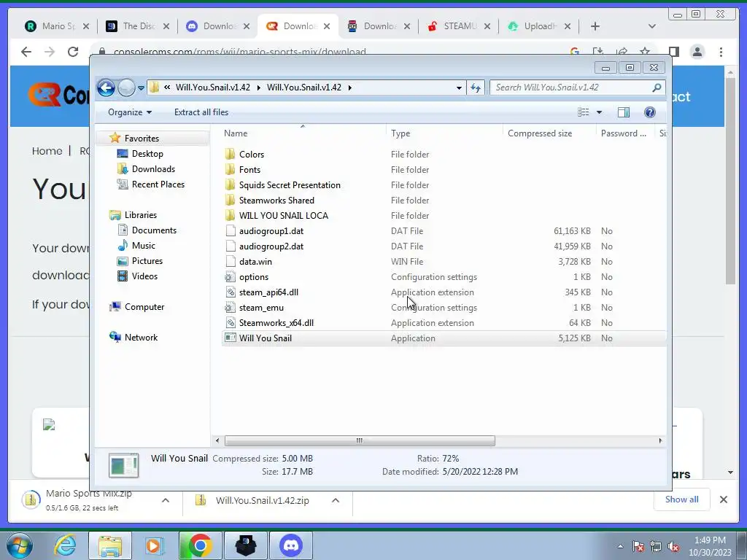Open a new Chrome tab

tap(595, 27)
